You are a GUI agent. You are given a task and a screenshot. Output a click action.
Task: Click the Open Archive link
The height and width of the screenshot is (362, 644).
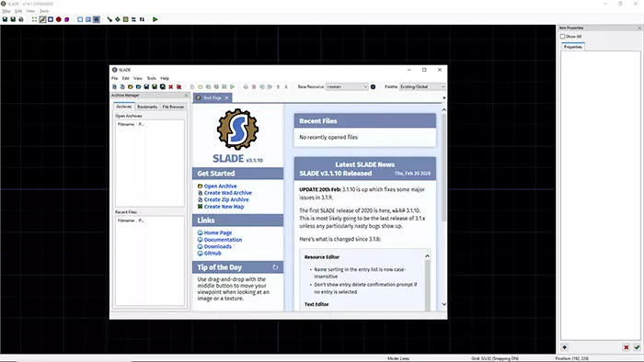(220, 187)
